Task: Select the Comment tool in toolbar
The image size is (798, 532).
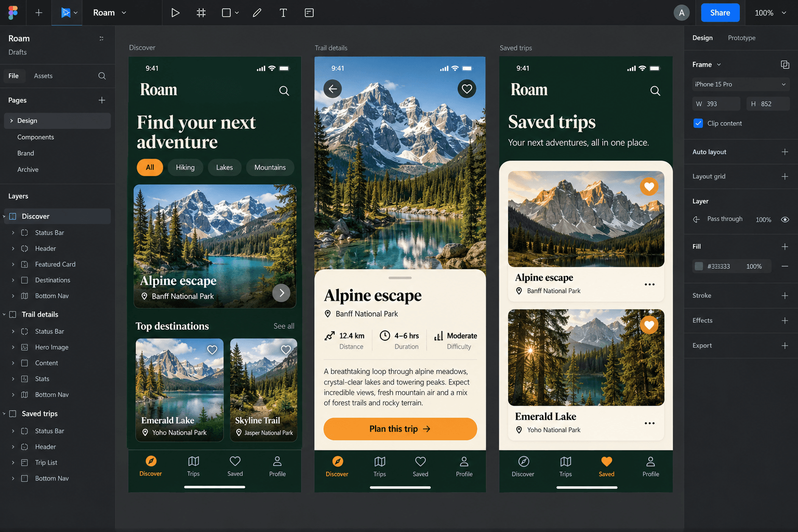Action: click(x=309, y=12)
